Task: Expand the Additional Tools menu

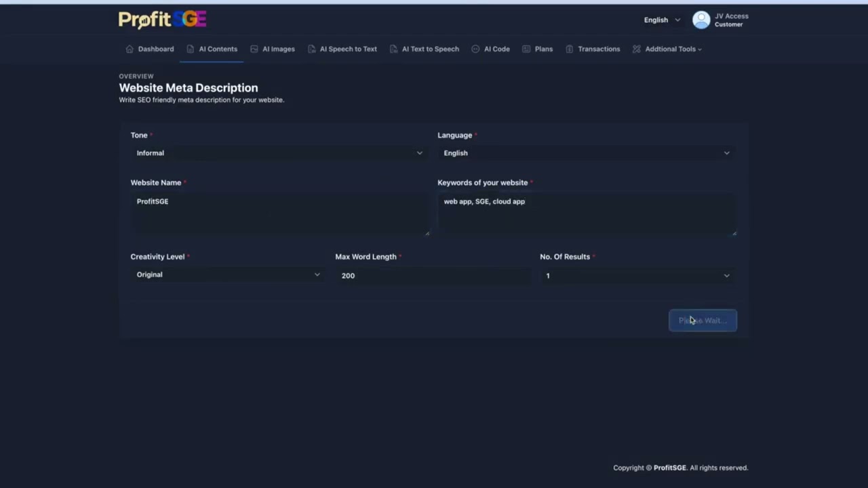Action: [x=667, y=49]
